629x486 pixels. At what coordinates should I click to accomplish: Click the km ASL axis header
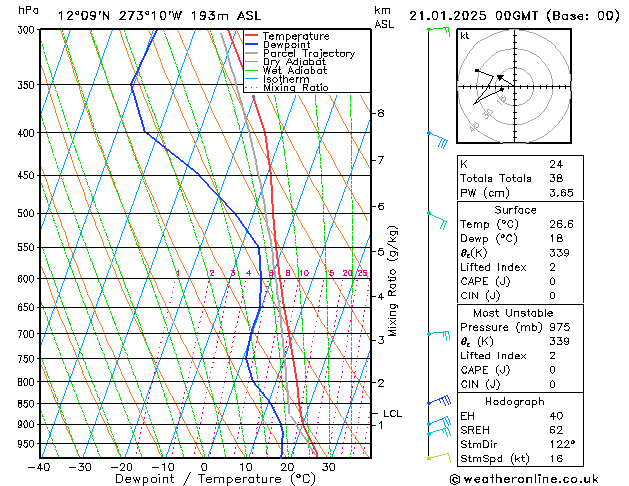384,17
